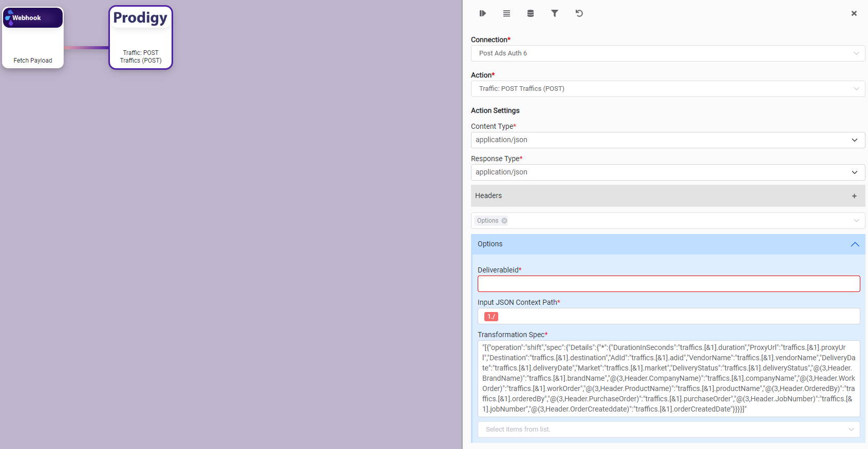Close the settings panel with X
The width and height of the screenshot is (868, 449).
854,13
